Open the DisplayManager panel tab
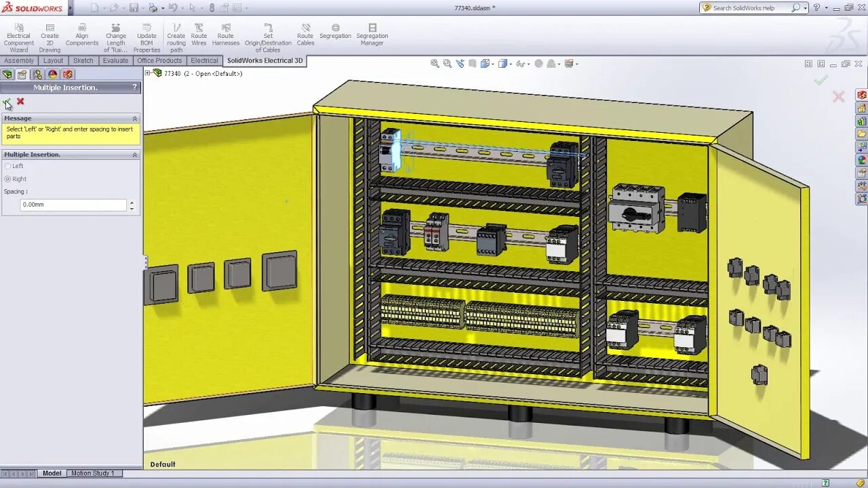 (x=52, y=75)
